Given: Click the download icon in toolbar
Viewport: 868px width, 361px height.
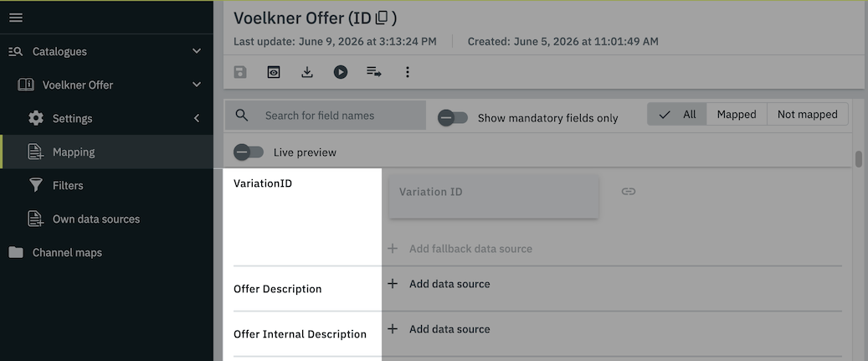Looking at the screenshot, I should [306, 72].
